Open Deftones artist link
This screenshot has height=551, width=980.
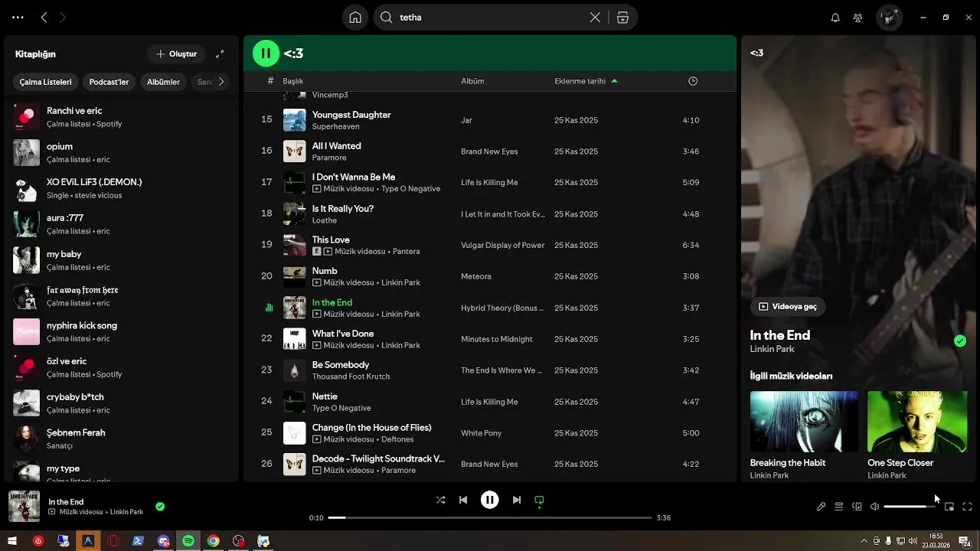click(397, 440)
